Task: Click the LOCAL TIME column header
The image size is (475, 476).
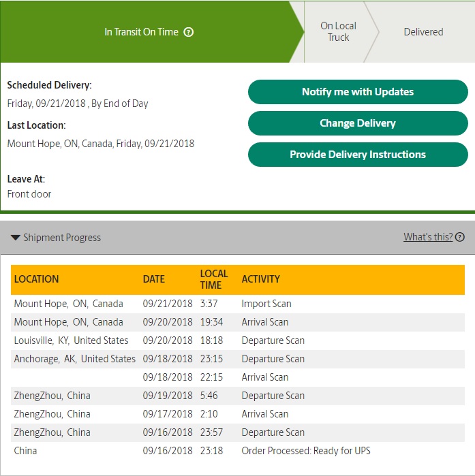Action: (x=214, y=279)
